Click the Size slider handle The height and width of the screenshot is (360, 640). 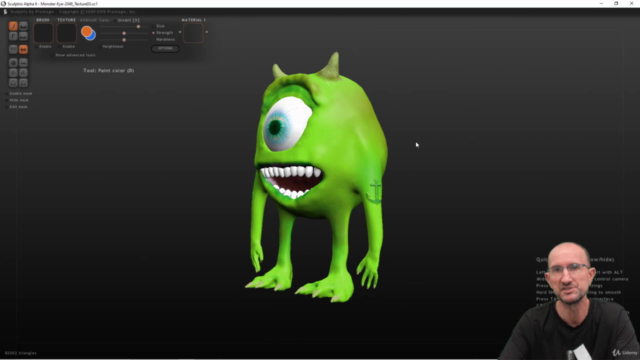tap(138, 27)
